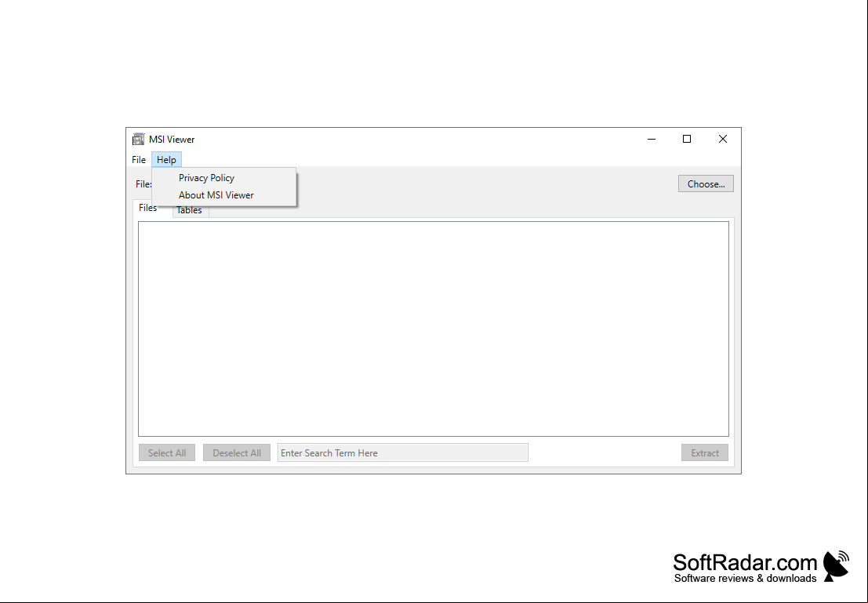Viewport: 868px width, 603px height.
Task: Open Privacy Policy from Help menu
Action: (x=224, y=178)
